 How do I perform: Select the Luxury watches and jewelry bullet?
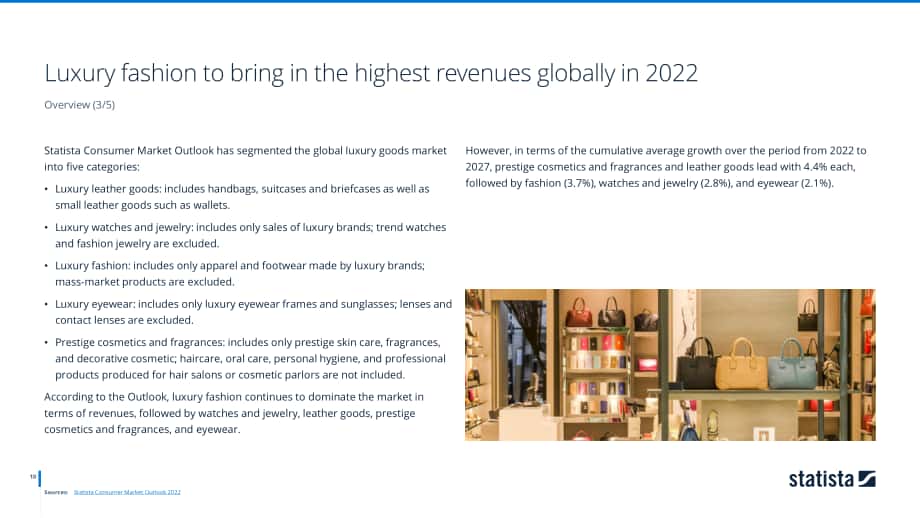(x=251, y=235)
